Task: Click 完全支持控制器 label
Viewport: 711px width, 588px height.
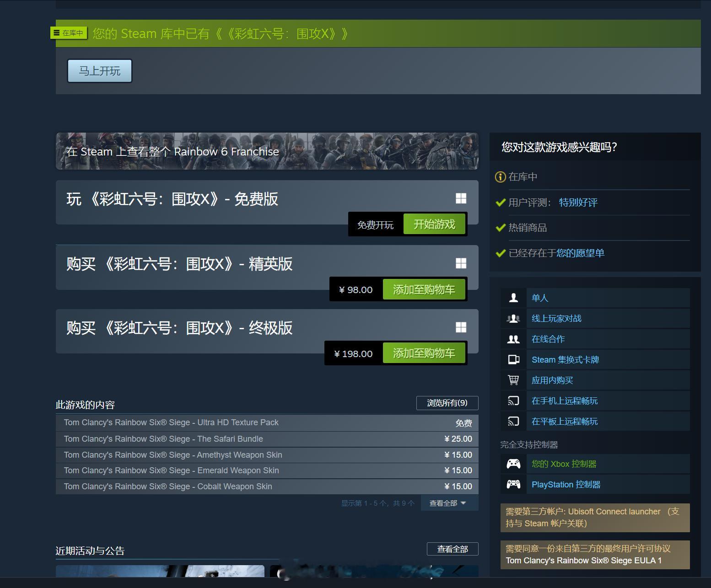Action: [529, 444]
